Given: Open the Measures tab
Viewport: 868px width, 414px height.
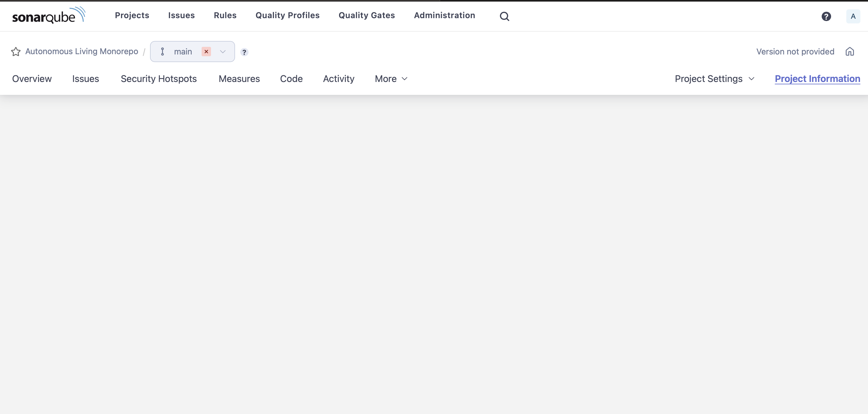Looking at the screenshot, I should coord(239,78).
